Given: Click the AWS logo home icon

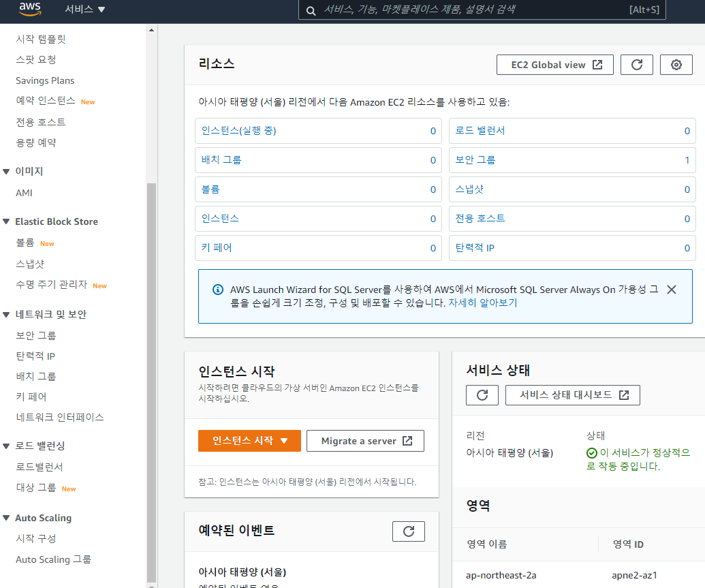Looking at the screenshot, I should [30, 9].
